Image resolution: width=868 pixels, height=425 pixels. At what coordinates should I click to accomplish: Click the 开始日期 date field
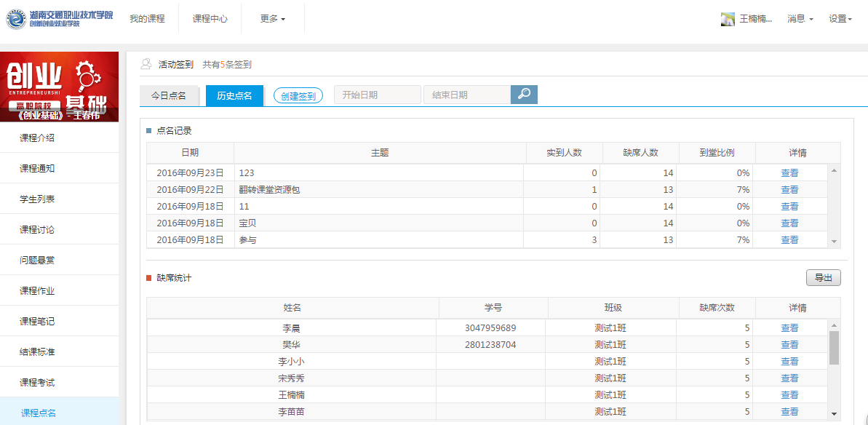click(x=377, y=95)
